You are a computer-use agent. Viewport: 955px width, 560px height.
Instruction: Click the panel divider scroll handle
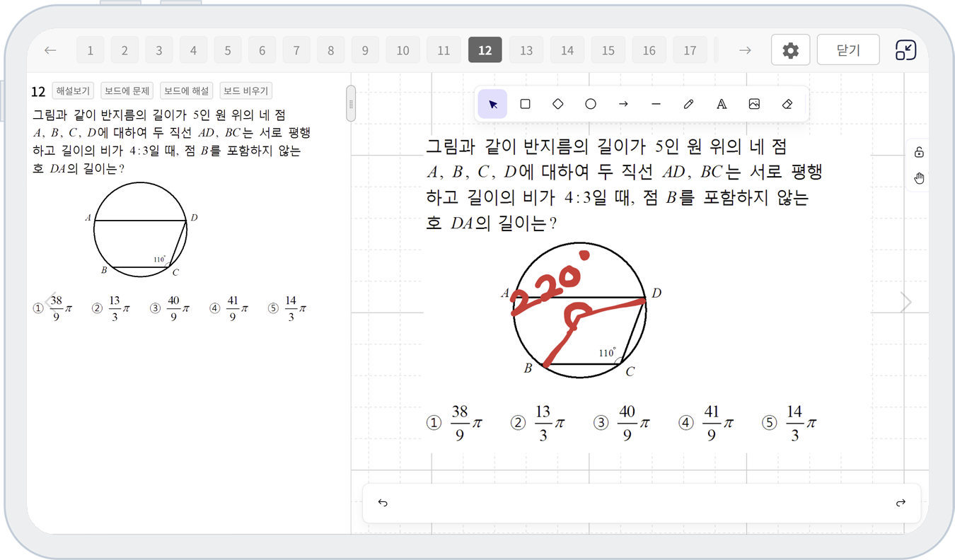click(x=350, y=104)
